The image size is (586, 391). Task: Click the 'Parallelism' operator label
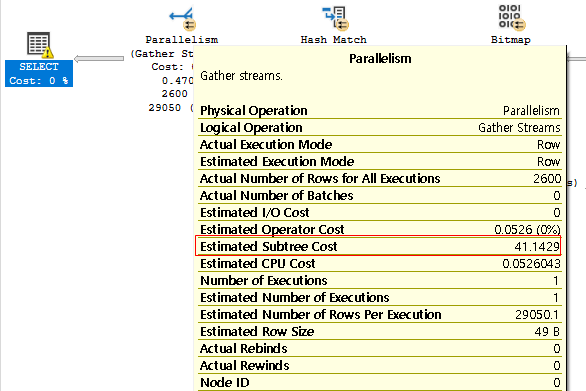click(x=182, y=40)
